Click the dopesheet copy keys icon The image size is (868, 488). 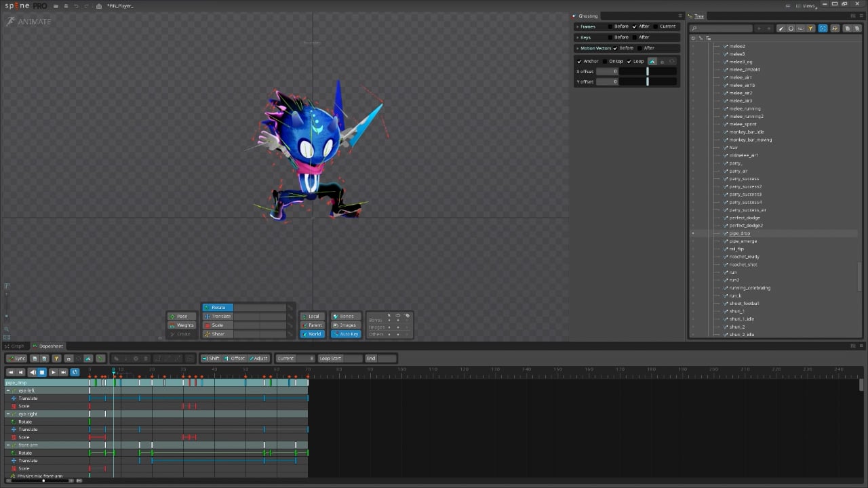point(35,359)
